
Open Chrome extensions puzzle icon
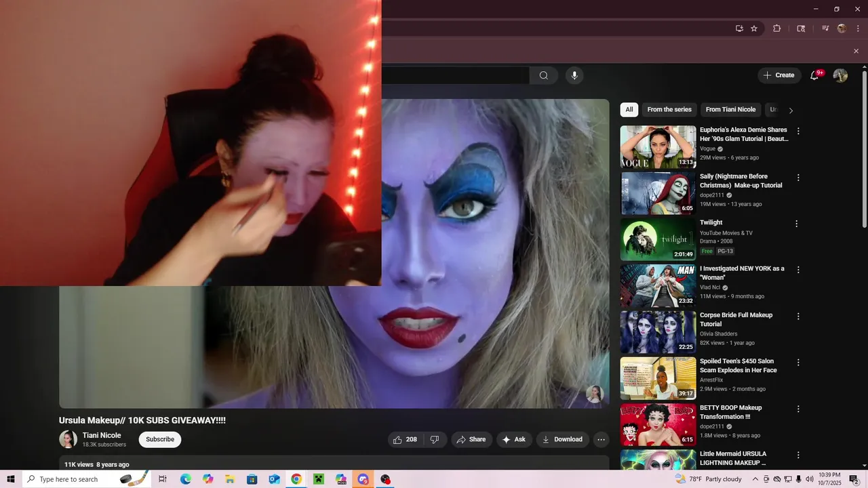(x=777, y=28)
